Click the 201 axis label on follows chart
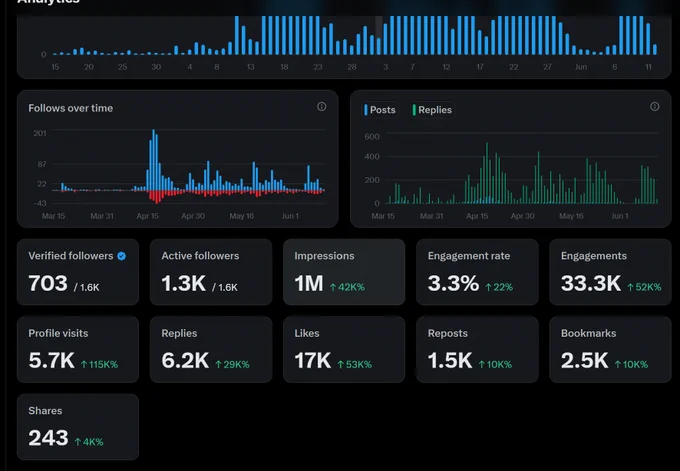This screenshot has height=471, width=680. click(x=39, y=133)
